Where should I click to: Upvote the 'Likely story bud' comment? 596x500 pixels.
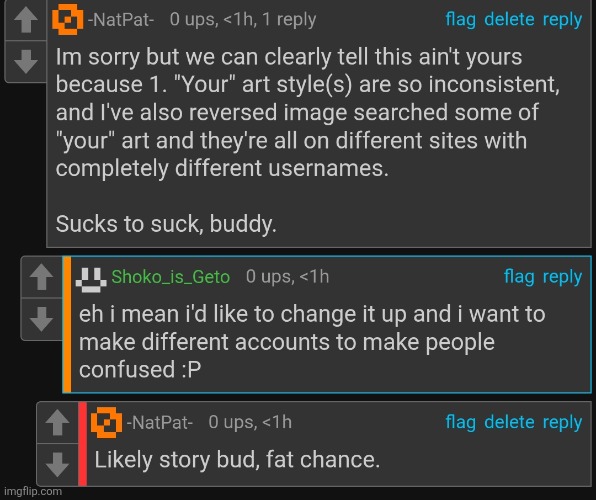pyautogui.click(x=57, y=422)
